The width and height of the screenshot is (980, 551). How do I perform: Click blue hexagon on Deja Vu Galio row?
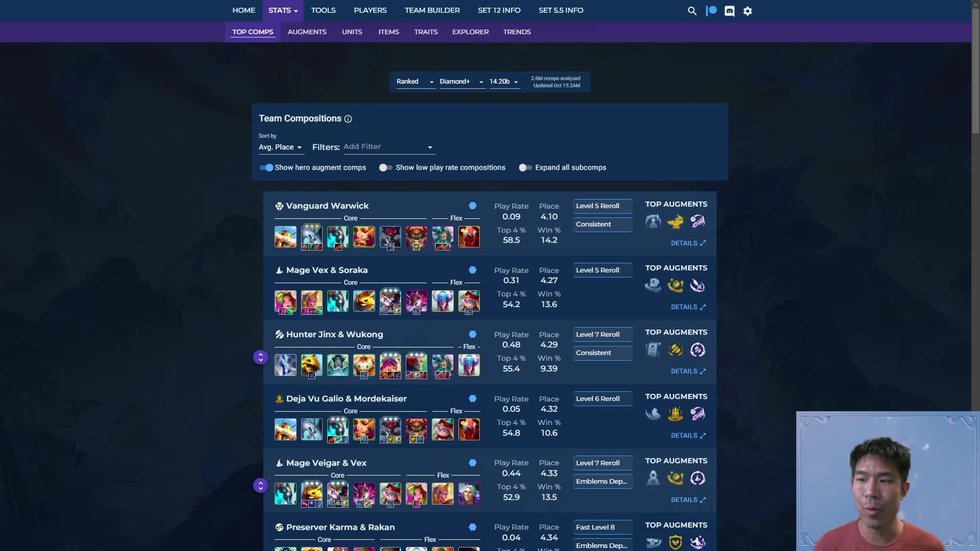point(473,398)
